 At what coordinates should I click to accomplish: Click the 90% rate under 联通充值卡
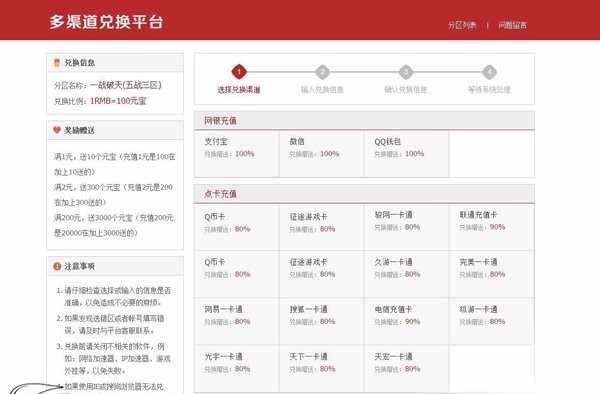(x=497, y=227)
